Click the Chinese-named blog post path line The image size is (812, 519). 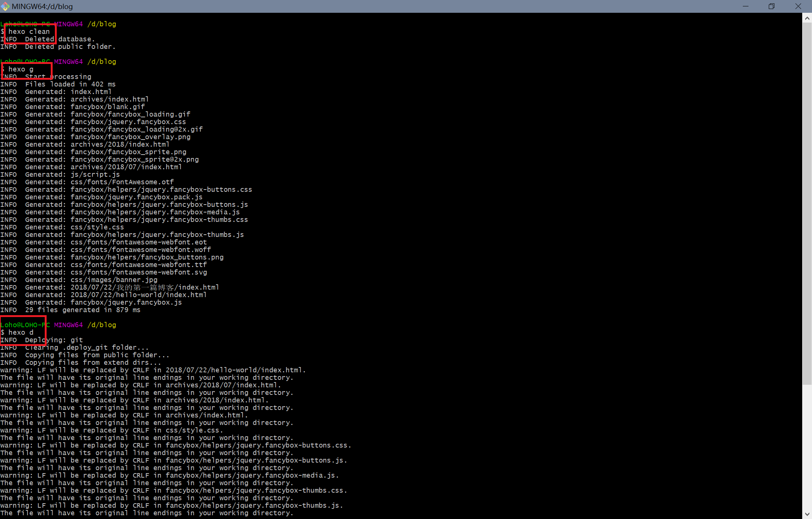tap(144, 287)
